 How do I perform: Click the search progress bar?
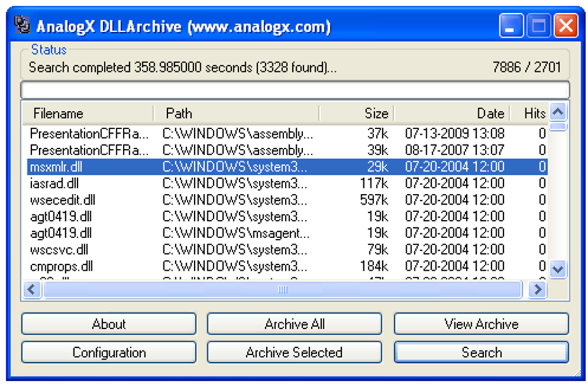point(295,90)
